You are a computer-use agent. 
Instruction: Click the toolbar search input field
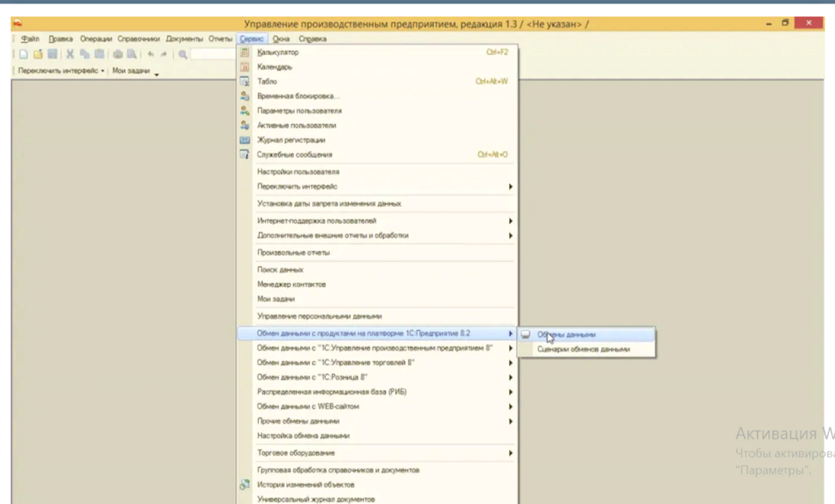click(213, 54)
